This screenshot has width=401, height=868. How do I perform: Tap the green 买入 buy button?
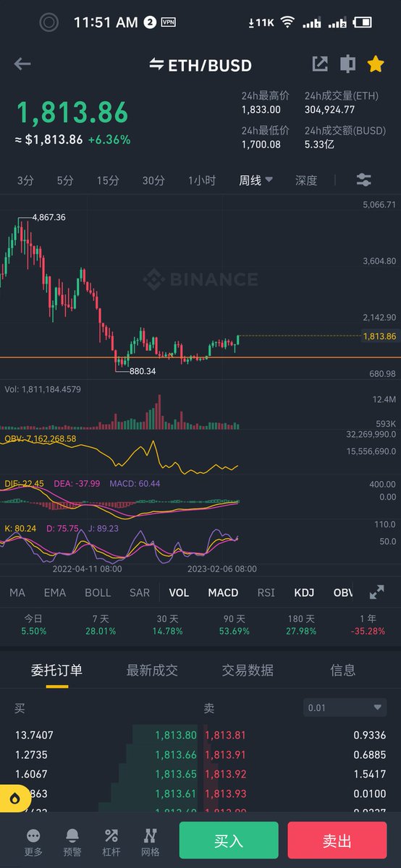pyautogui.click(x=229, y=841)
